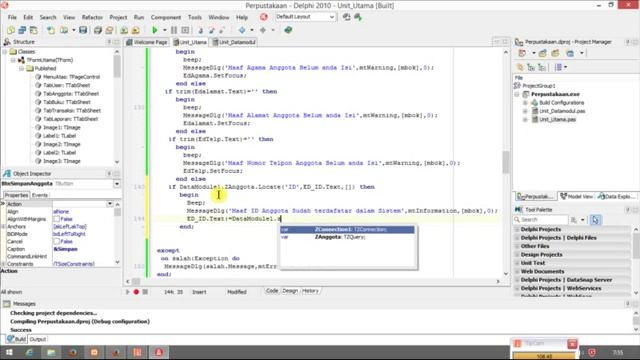Image resolution: width=640 pixels, height=360 pixels.
Task: Switch to the History view tab
Action: [x=310, y=291]
